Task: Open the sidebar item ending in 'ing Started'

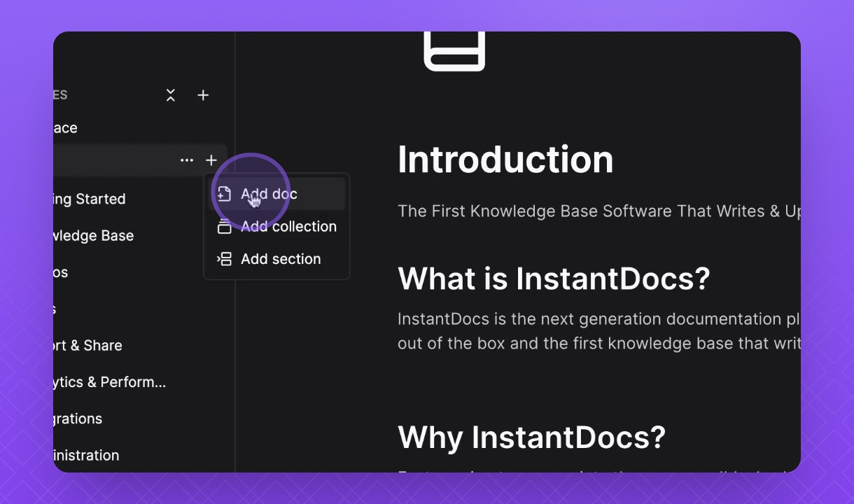Action: point(90,199)
